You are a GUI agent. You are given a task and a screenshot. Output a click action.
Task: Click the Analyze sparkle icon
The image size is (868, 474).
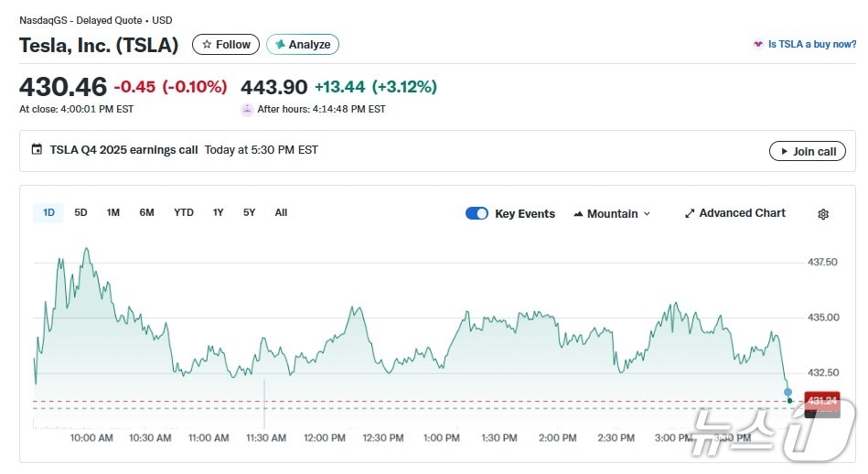point(280,45)
